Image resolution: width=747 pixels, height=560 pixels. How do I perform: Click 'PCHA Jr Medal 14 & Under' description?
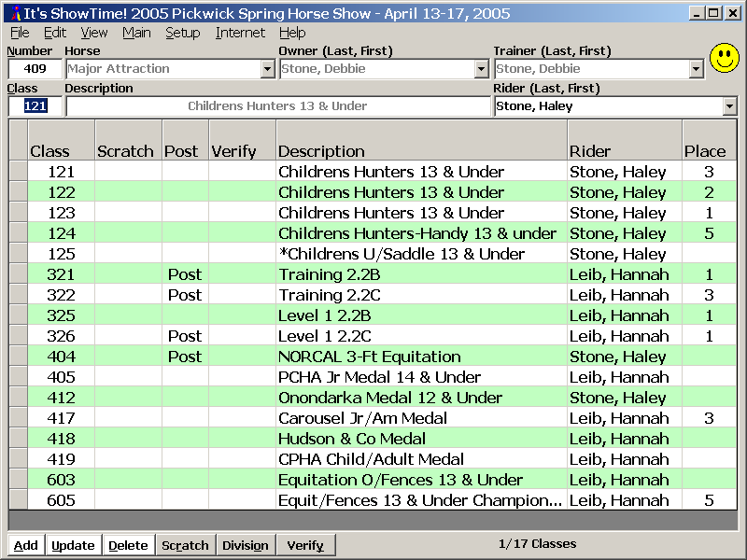[x=380, y=377]
